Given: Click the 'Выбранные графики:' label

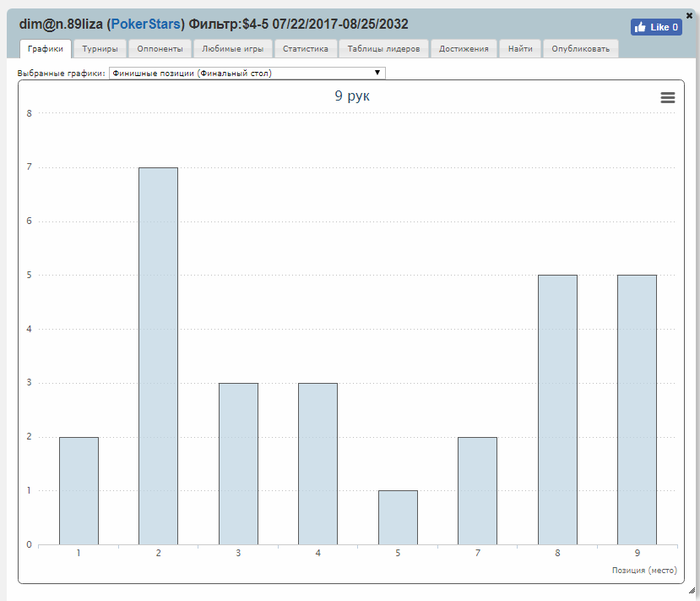Looking at the screenshot, I should [x=61, y=73].
